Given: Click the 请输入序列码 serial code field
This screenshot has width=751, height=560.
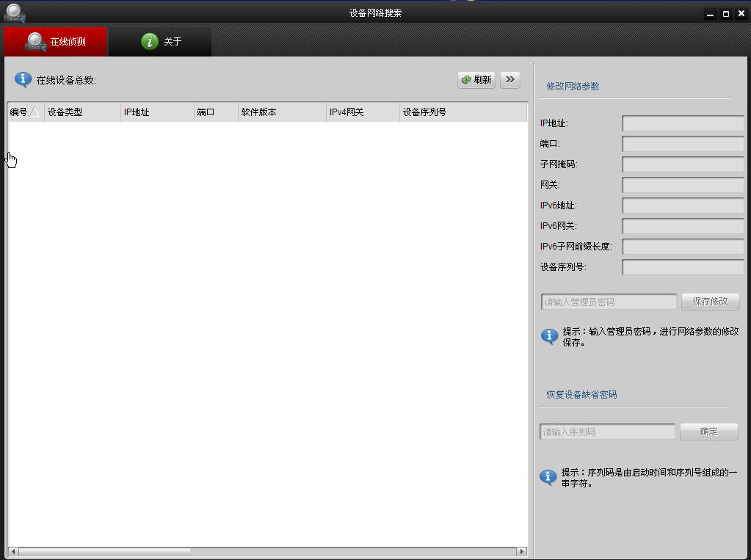Looking at the screenshot, I should 606,431.
